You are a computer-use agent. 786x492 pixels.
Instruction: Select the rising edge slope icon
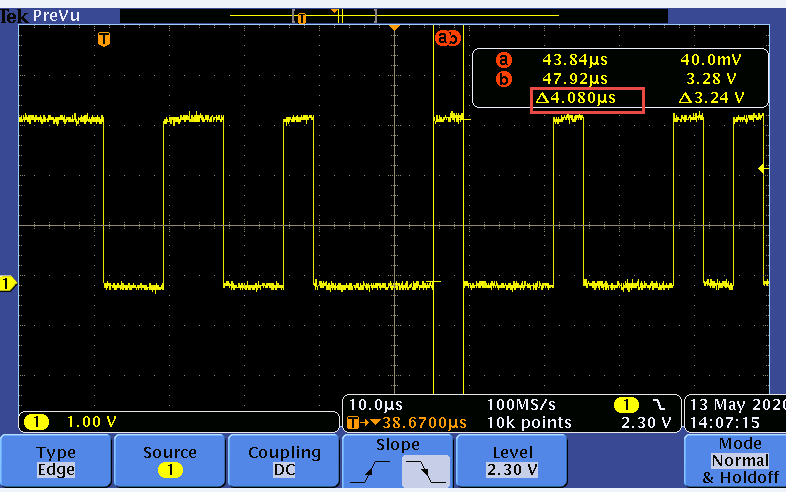pos(370,471)
